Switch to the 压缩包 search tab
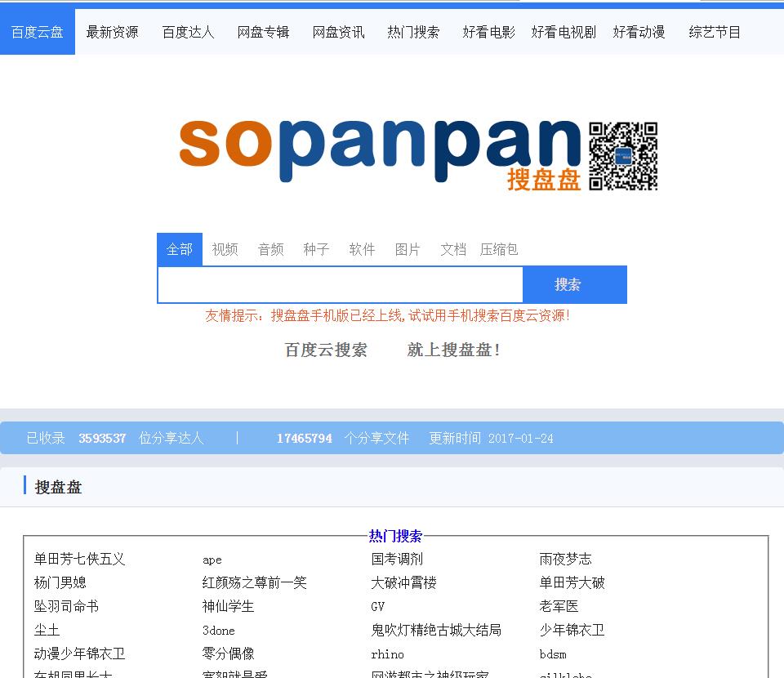The image size is (784, 678). (x=498, y=249)
